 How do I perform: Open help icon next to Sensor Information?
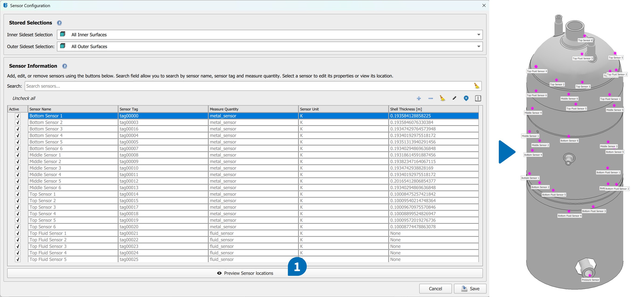tap(65, 66)
